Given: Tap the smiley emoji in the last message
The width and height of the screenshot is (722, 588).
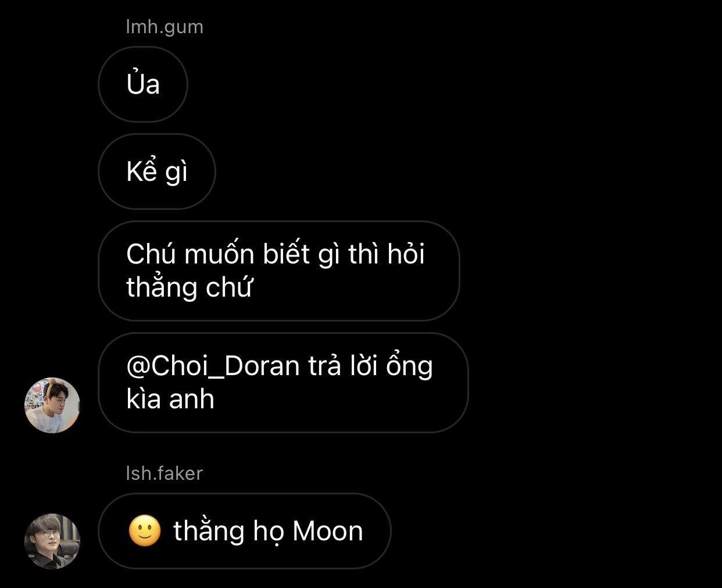Looking at the screenshot, I should (144, 530).
